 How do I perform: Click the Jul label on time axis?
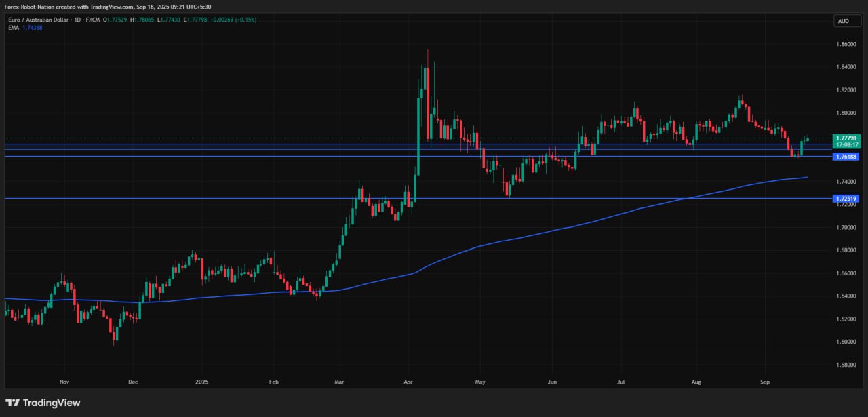click(x=622, y=382)
